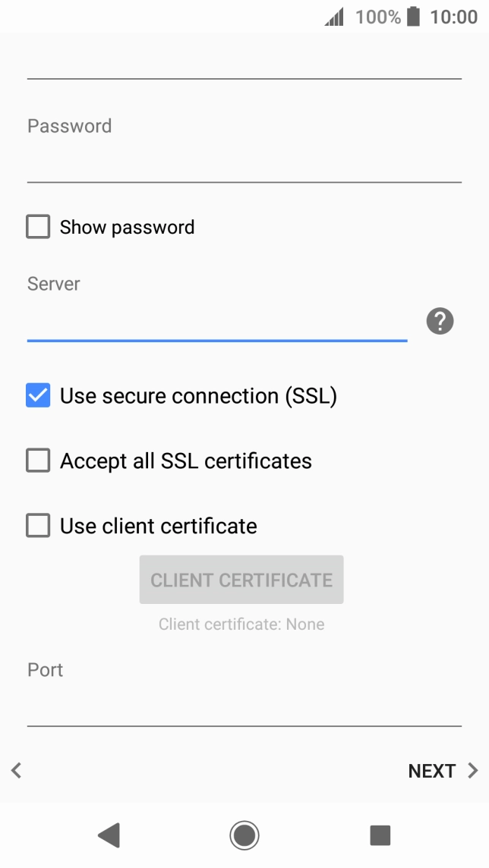The height and width of the screenshot is (868, 489).
Task: Tap the Server help question mark icon
Action: 440,321
